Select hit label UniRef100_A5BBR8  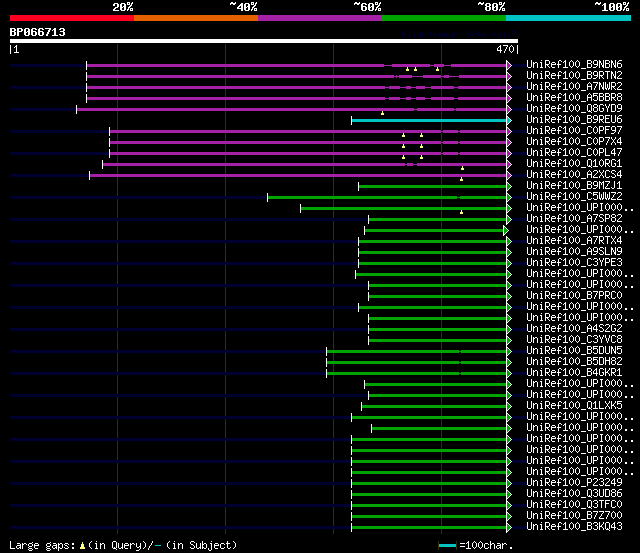coord(574,97)
